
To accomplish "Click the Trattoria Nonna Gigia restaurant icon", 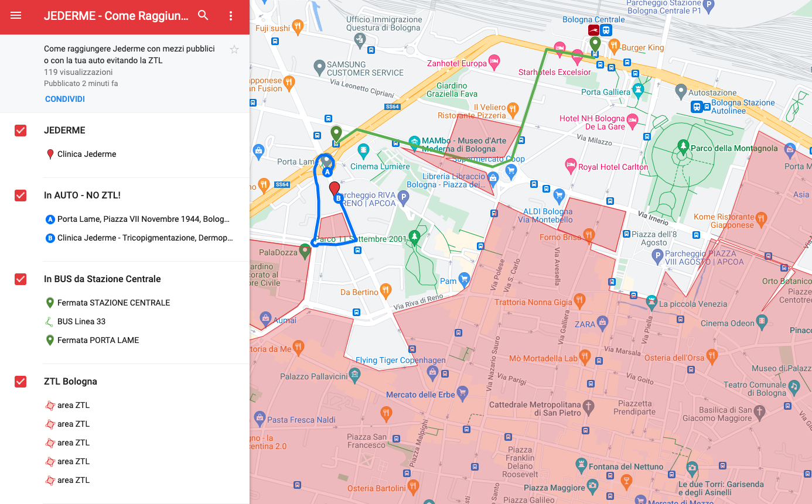I will (x=579, y=300).
